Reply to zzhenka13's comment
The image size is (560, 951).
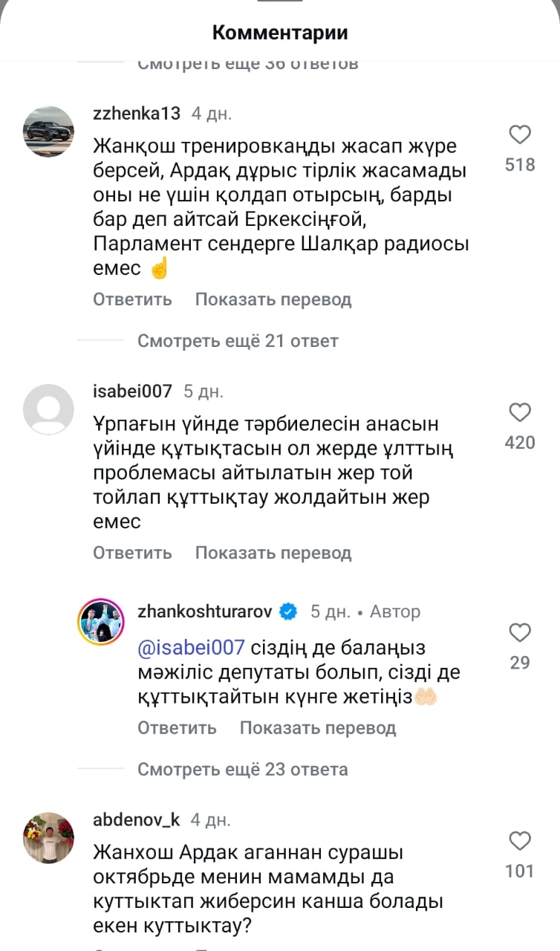click(132, 299)
